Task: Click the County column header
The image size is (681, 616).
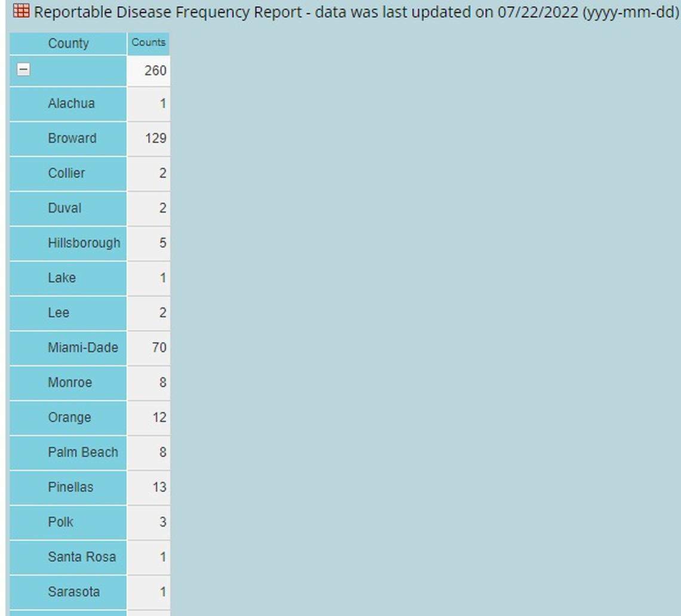Action: [68, 43]
